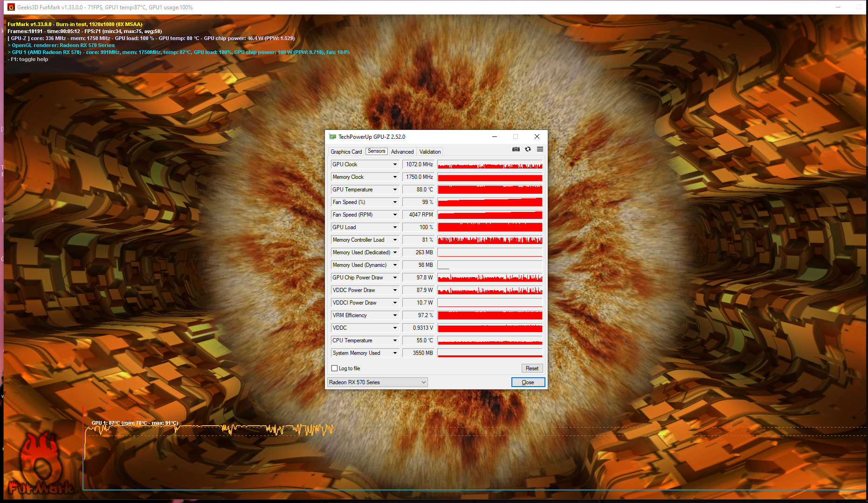Click the GPU Temperature value 88.0 °C
The height and width of the screenshot is (503, 868).
click(x=419, y=190)
